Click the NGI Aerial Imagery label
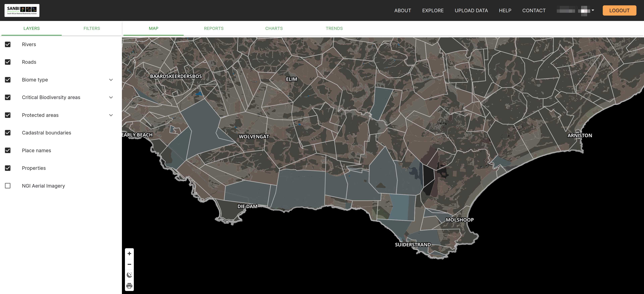The height and width of the screenshot is (294, 644). pyautogui.click(x=43, y=186)
